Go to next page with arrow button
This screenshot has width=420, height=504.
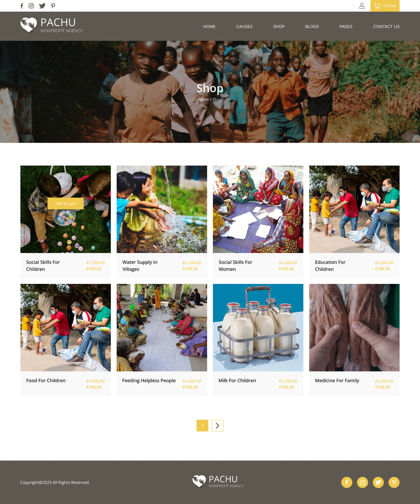click(x=217, y=425)
